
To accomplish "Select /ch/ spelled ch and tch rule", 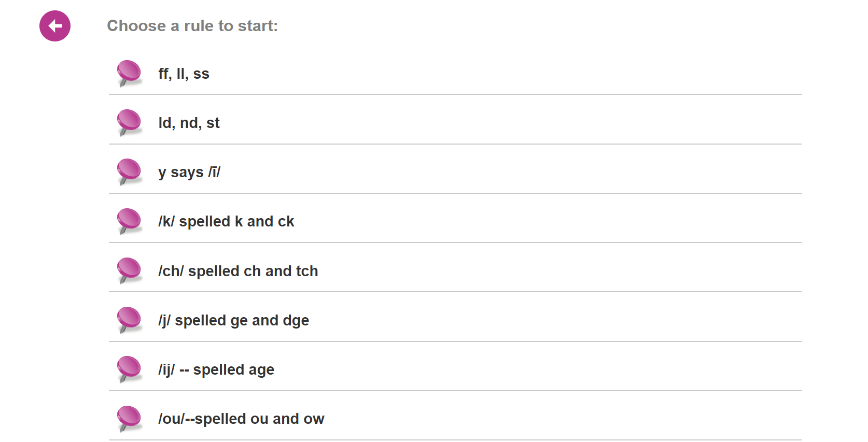I will [x=238, y=272].
